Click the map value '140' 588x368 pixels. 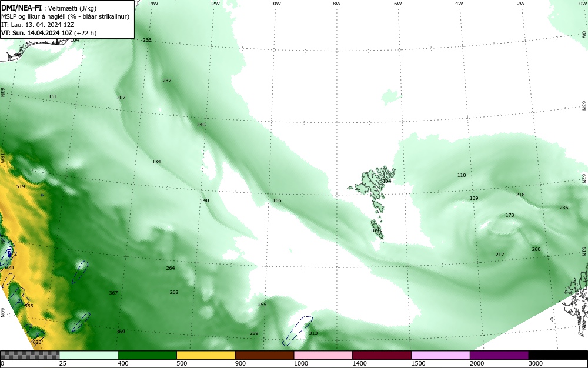[x=205, y=200]
